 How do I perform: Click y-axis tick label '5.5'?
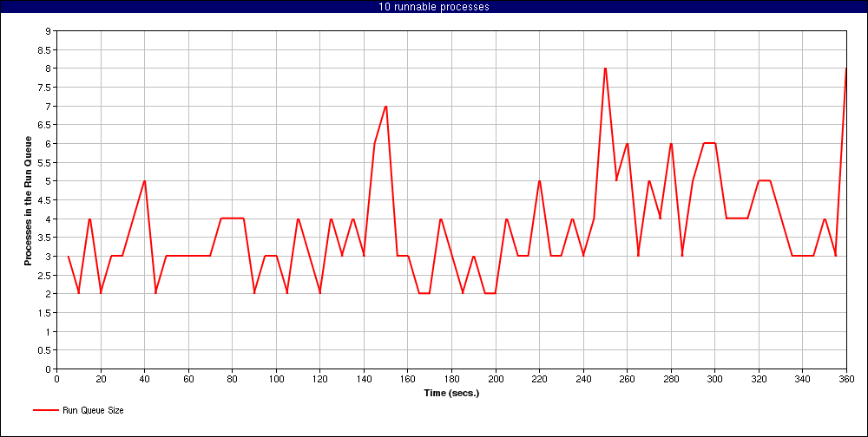[45, 163]
